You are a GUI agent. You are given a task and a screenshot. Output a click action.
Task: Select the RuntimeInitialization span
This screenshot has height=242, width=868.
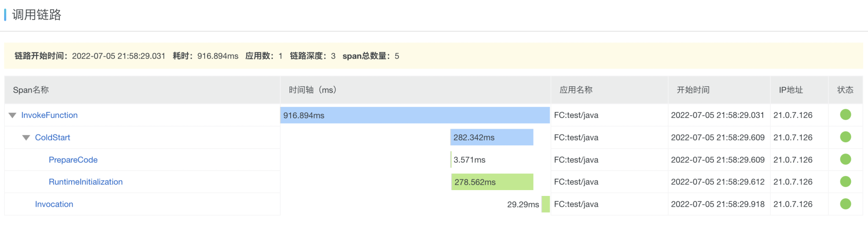point(85,182)
